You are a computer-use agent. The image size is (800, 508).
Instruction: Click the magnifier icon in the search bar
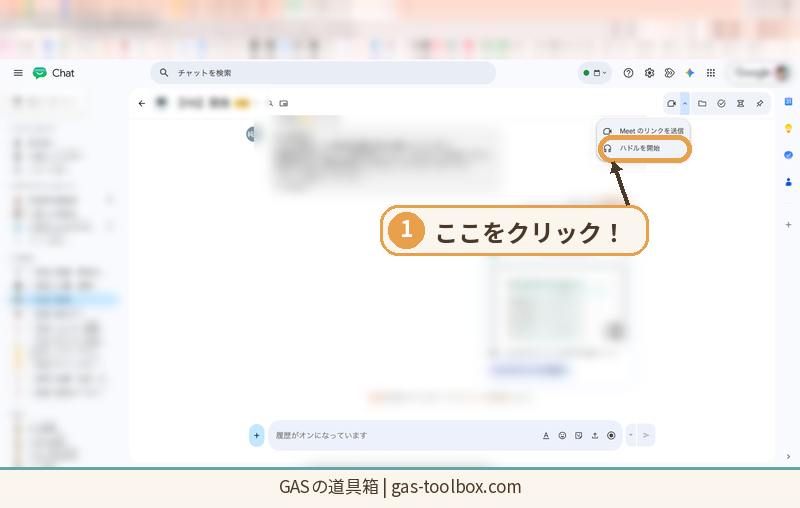tap(164, 73)
